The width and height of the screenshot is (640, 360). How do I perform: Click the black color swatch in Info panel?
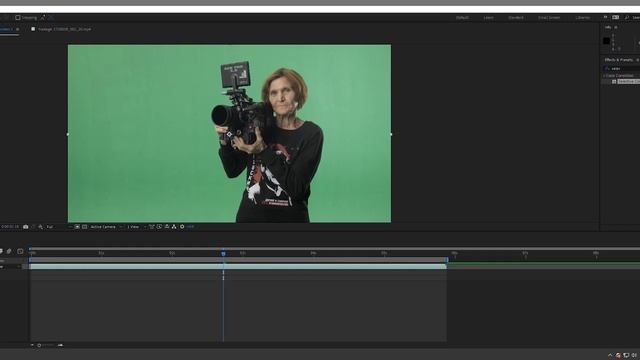(x=606, y=40)
